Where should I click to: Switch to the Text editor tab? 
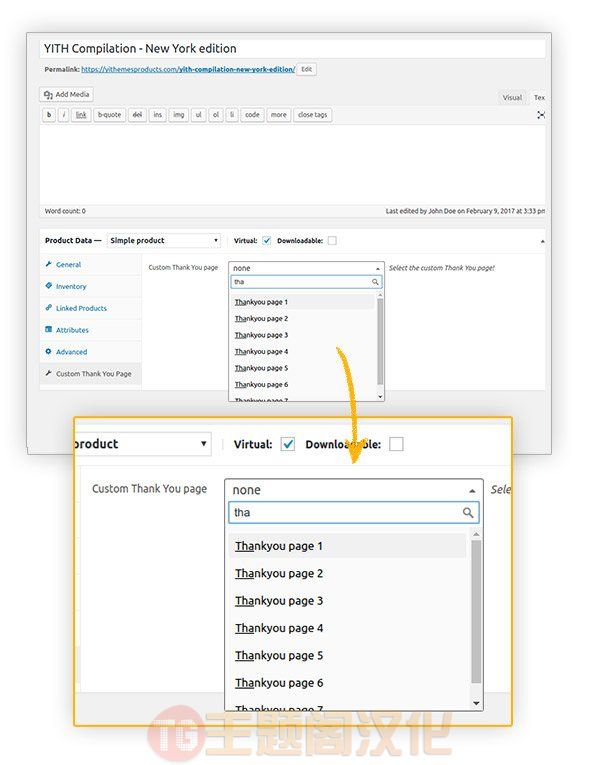[x=539, y=98]
